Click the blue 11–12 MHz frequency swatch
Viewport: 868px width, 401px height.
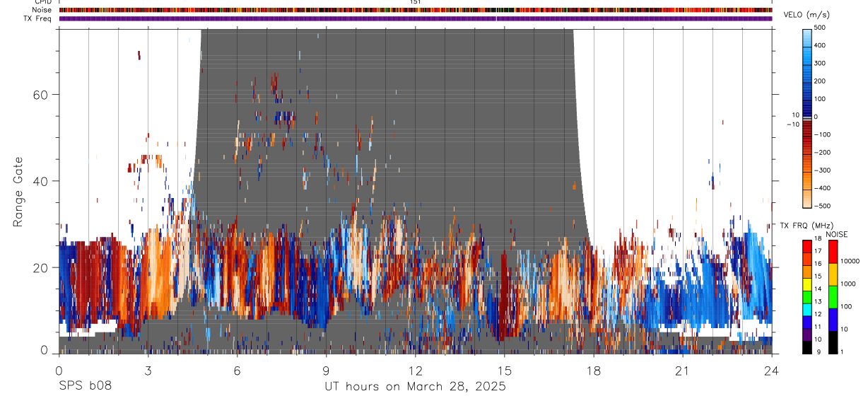coord(807,321)
